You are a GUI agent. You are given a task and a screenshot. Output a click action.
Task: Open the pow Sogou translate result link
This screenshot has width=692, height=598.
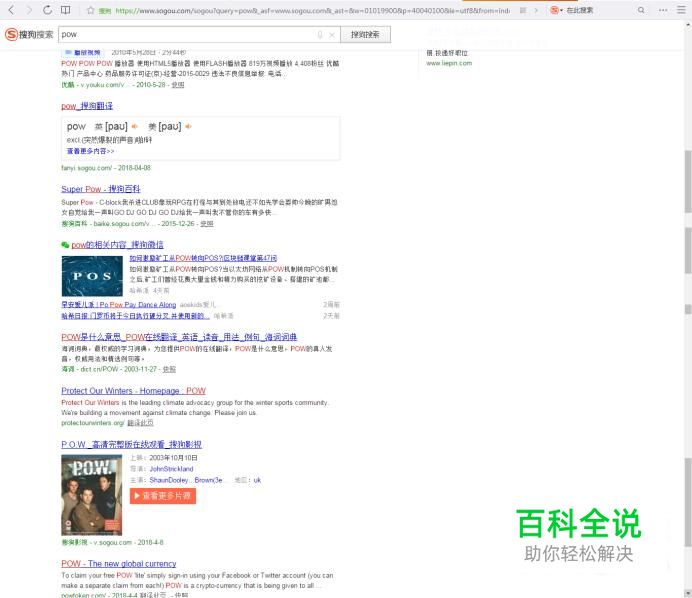(87, 106)
